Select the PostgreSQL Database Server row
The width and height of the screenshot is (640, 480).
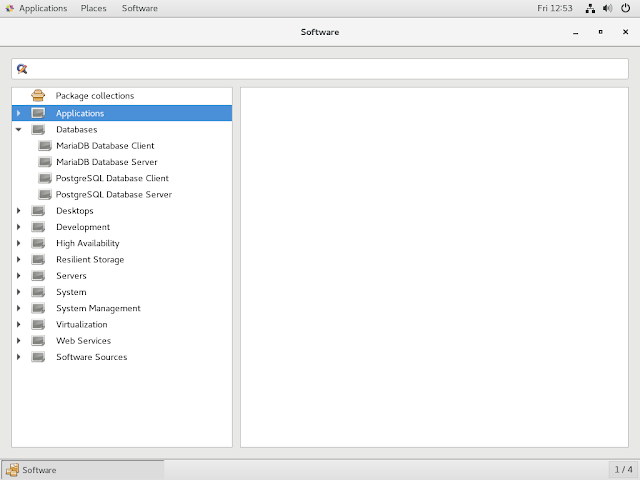(x=122, y=194)
